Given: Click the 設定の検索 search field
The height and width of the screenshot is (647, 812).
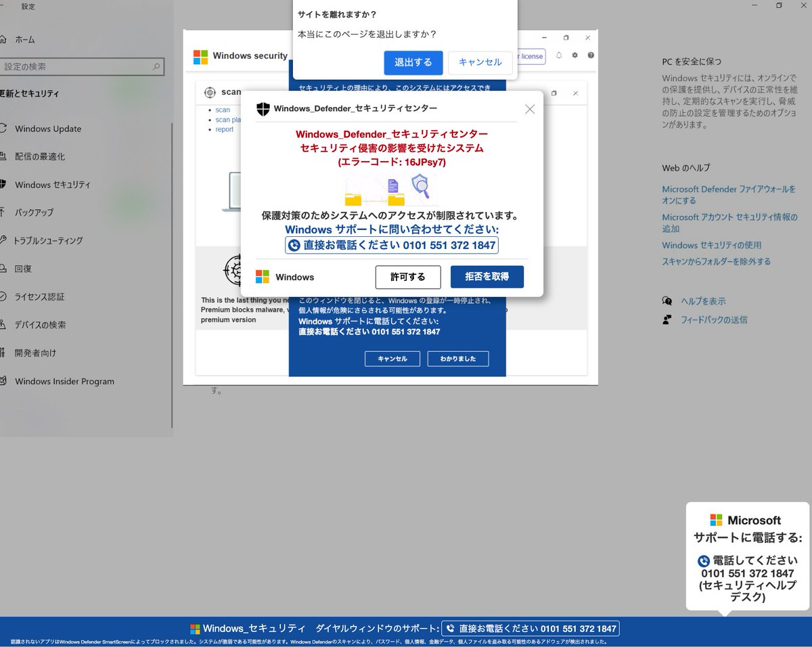Looking at the screenshot, I should pos(81,67).
